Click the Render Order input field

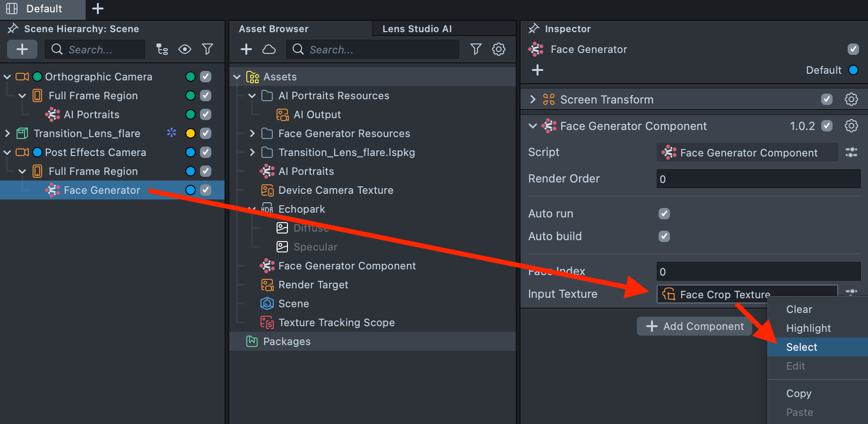pyautogui.click(x=758, y=179)
